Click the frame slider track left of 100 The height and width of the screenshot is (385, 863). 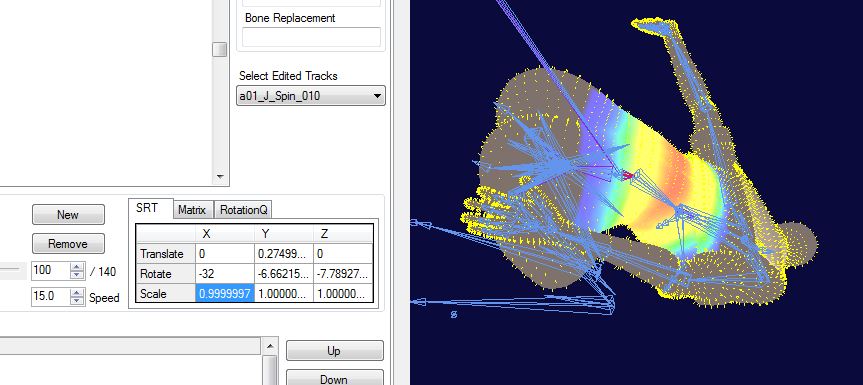[10, 269]
